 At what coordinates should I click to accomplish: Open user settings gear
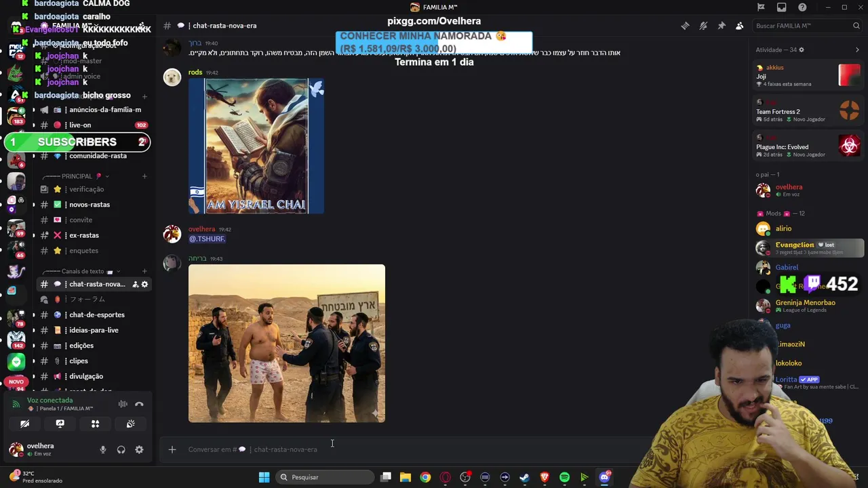(x=139, y=449)
